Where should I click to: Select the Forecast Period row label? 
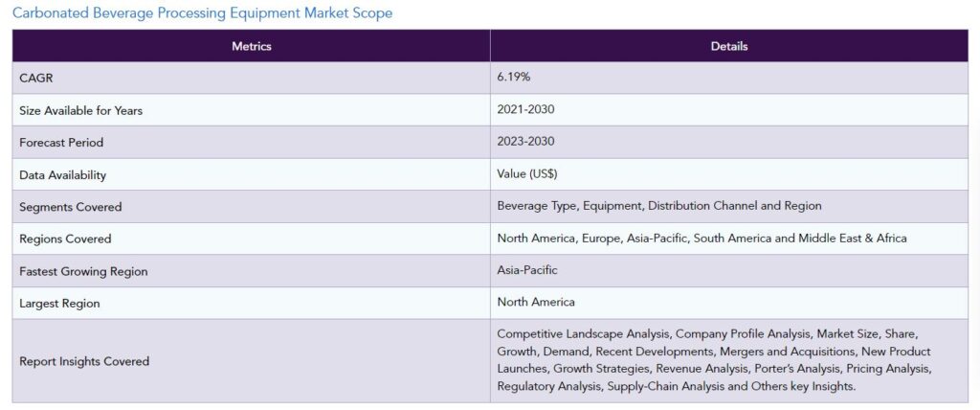click(x=61, y=143)
